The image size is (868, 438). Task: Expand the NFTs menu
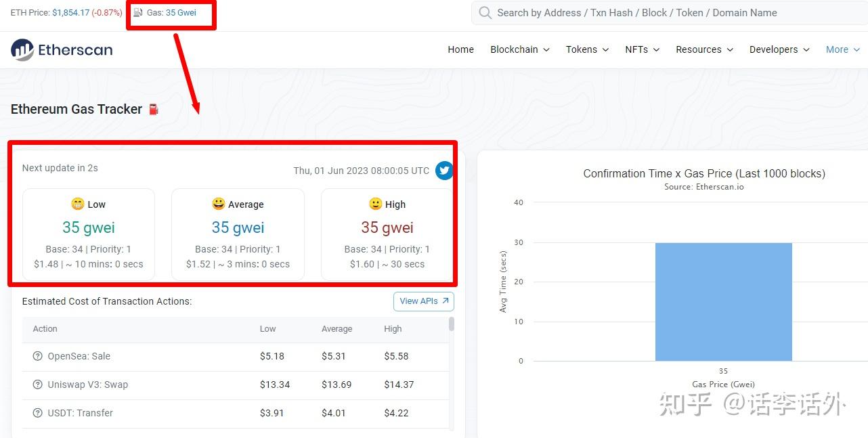(643, 49)
